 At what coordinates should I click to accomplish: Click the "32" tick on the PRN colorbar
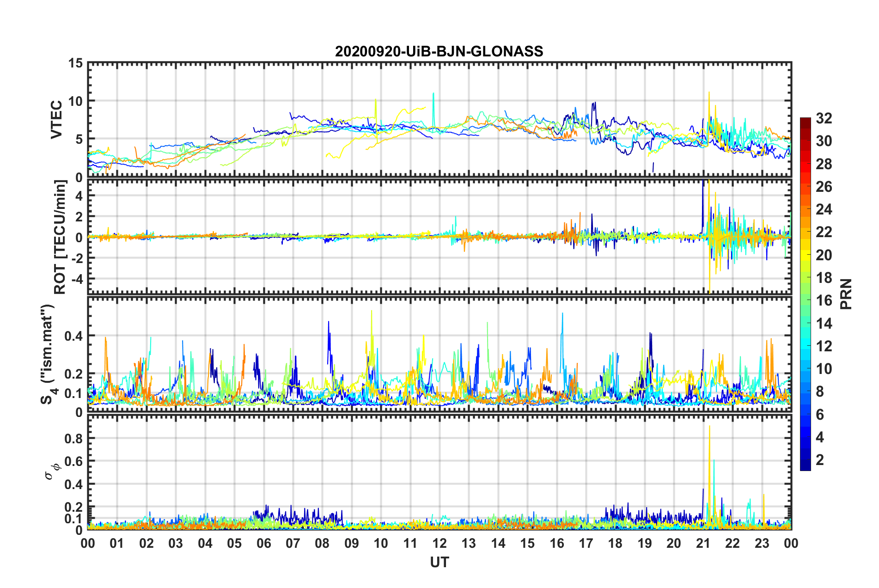(x=824, y=118)
